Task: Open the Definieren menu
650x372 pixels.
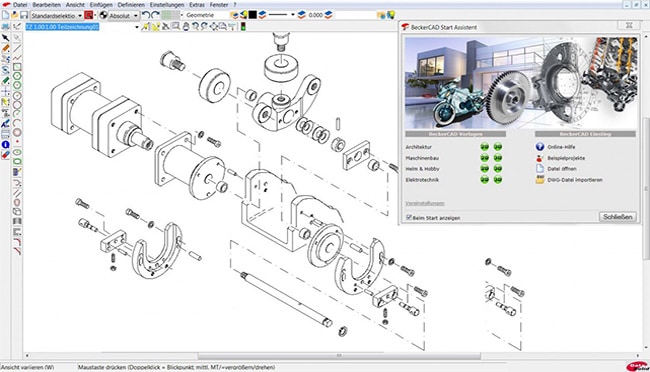Action: pyautogui.click(x=131, y=5)
